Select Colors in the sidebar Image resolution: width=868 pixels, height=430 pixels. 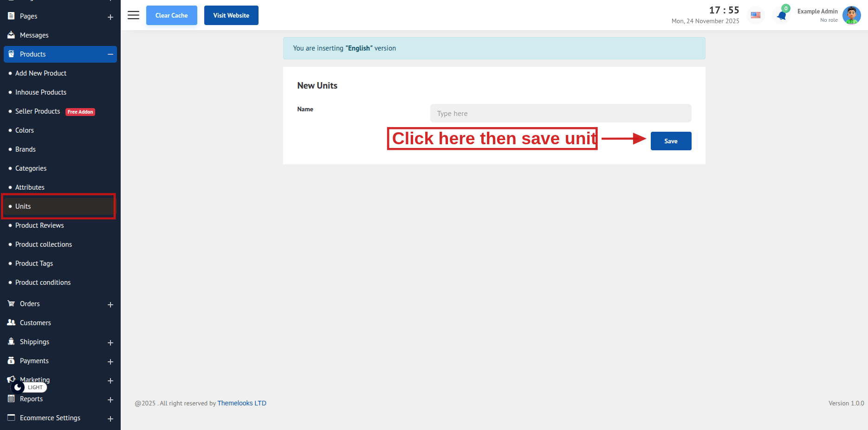(x=25, y=130)
